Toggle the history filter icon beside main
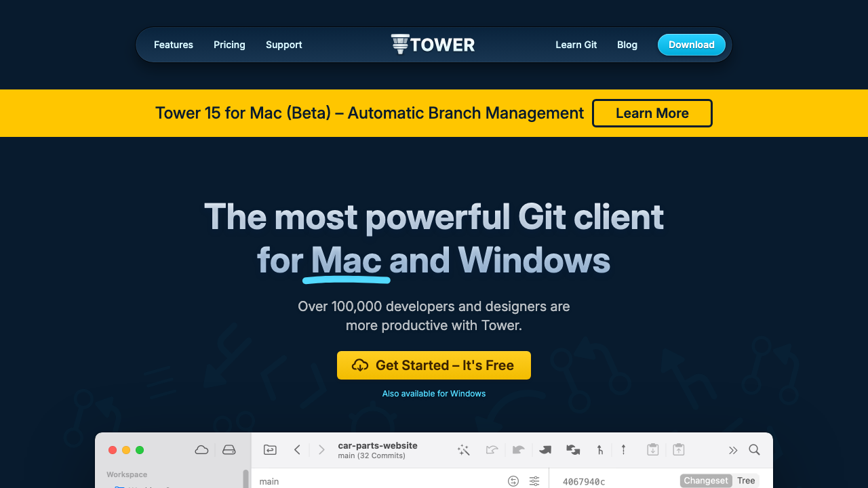 pos(534,481)
